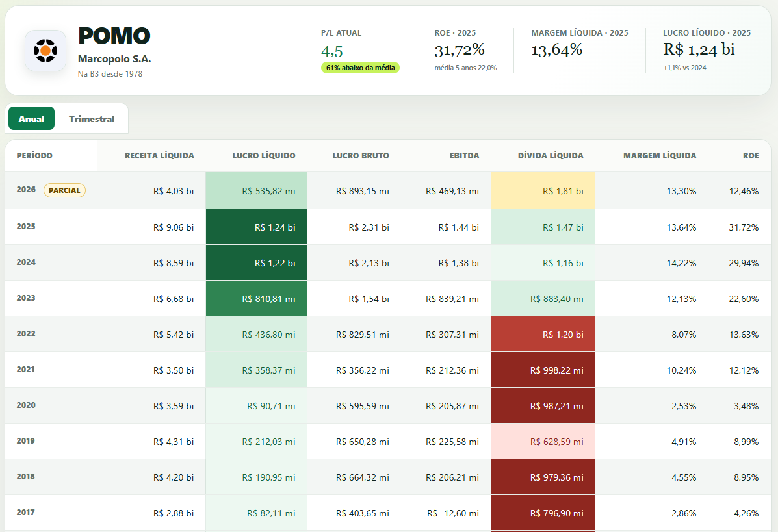This screenshot has height=532, width=778.
Task: Select the 2020 period row label
Action: [x=26, y=405]
